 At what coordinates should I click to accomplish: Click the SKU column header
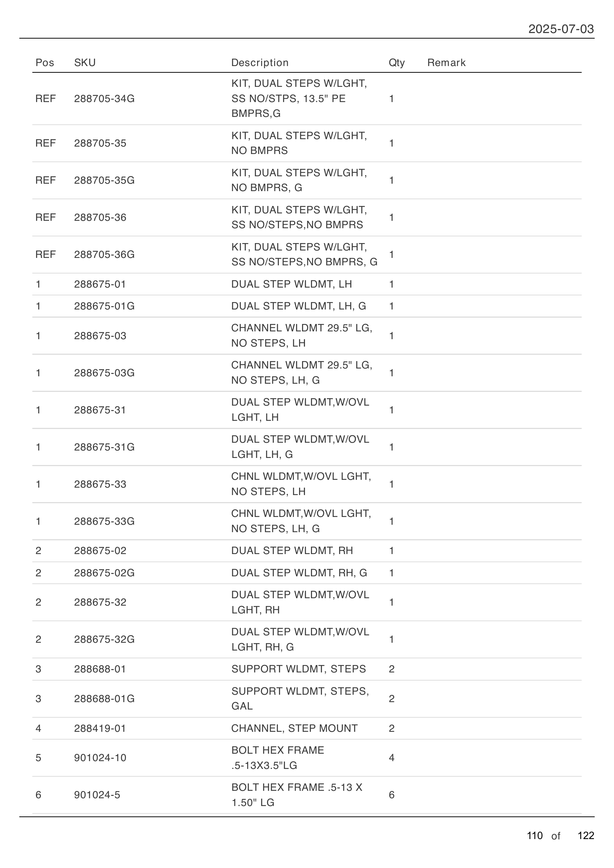(x=85, y=62)
